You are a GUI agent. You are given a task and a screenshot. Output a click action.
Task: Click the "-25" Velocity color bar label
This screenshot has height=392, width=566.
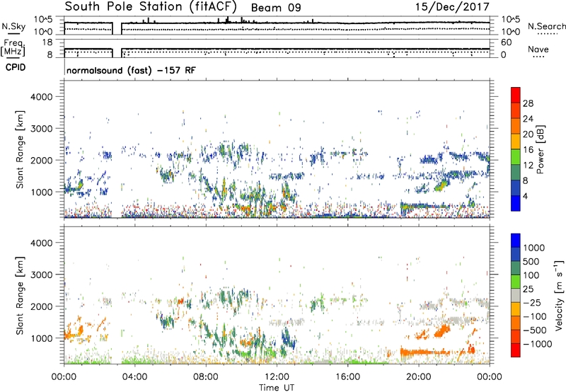pyautogui.click(x=531, y=303)
